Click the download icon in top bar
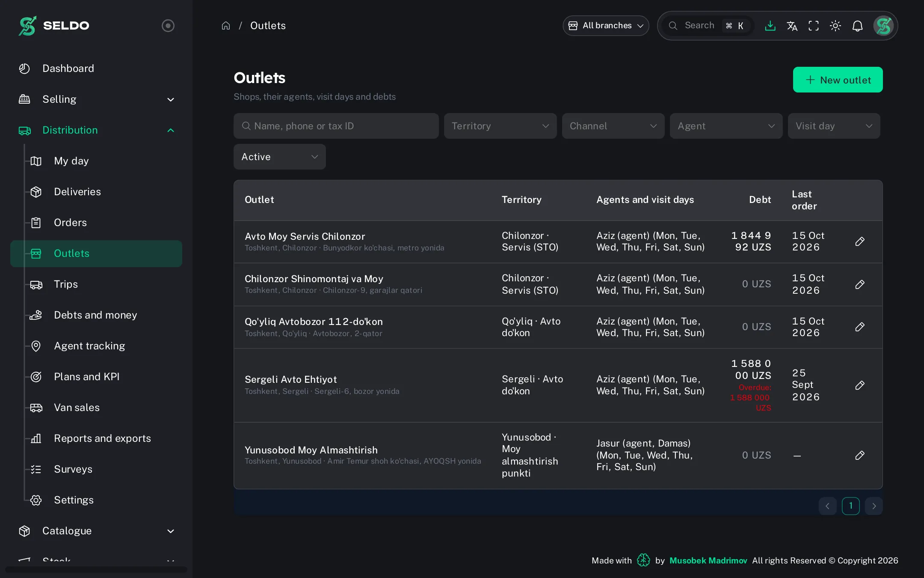This screenshot has height=578, width=924. (x=770, y=26)
